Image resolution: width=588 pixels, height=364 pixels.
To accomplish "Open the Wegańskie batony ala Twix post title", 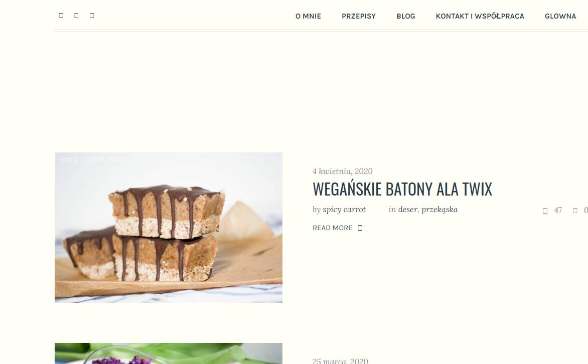I will point(402,189).
